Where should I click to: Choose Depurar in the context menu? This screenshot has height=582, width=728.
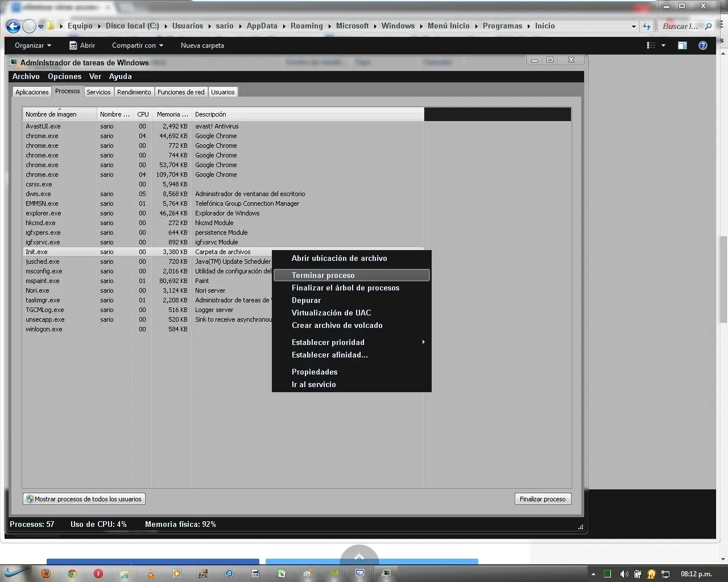[351, 300]
